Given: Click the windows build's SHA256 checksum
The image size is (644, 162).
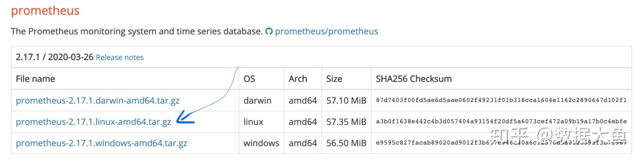Looking at the screenshot, I should (501, 143).
